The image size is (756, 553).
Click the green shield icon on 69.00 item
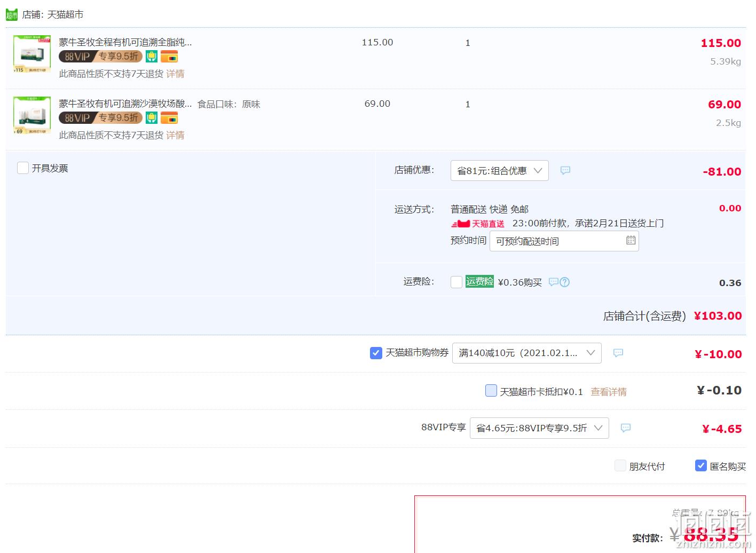[152, 118]
